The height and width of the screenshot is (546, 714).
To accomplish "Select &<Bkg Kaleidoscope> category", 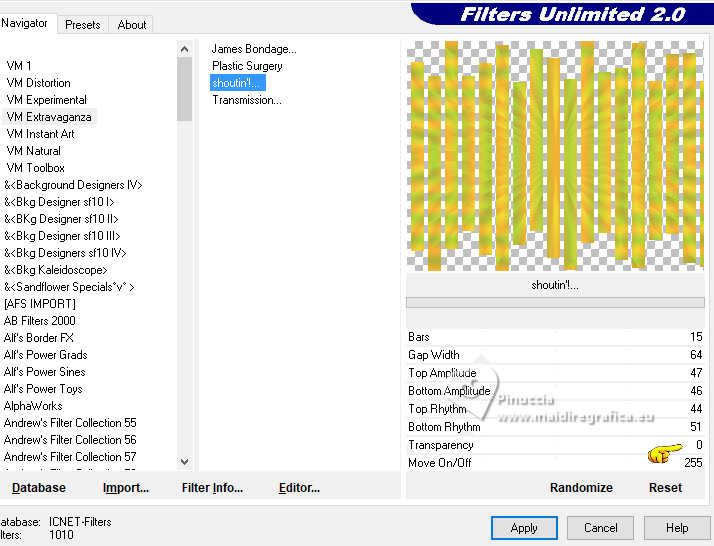I will 56,270.
